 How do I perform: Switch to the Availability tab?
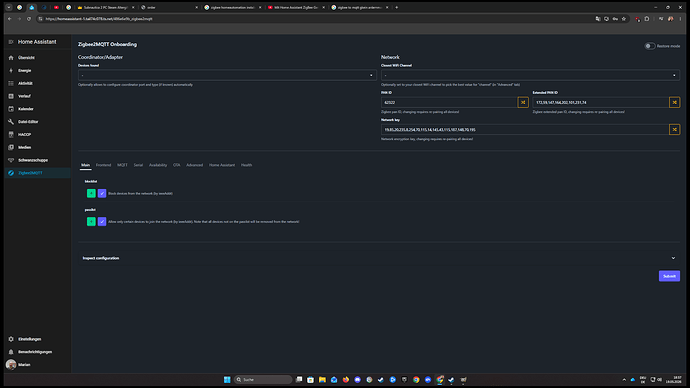(x=158, y=165)
